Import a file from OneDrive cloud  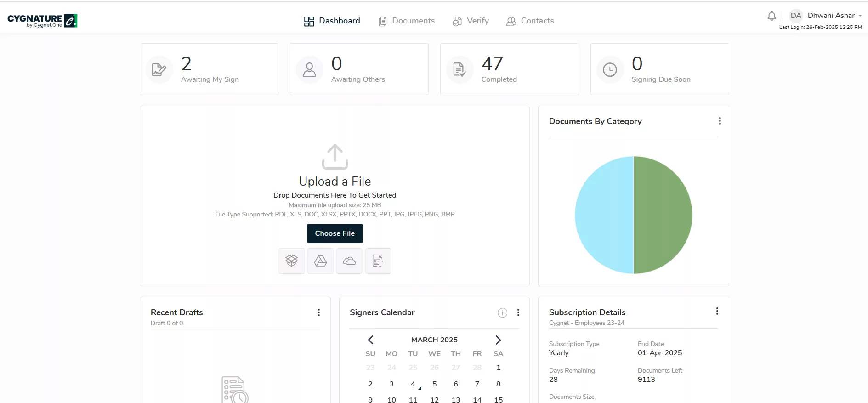349,261
